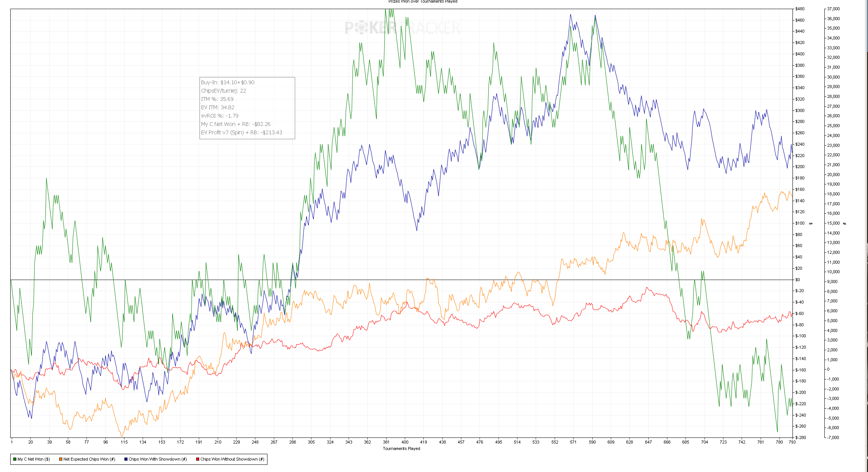The height and width of the screenshot is (472, 868).
Task: Click the 'evROI %: -1.79' line
Action: (220, 116)
